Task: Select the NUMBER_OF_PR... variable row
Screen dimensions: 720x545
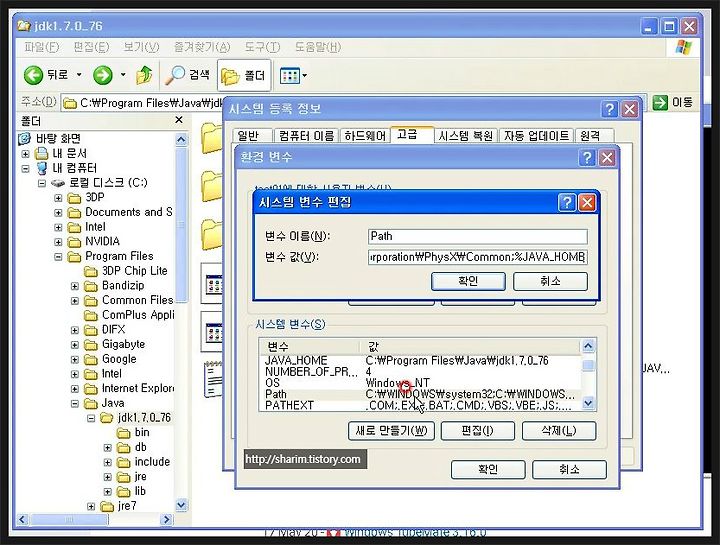Action: tap(420, 372)
